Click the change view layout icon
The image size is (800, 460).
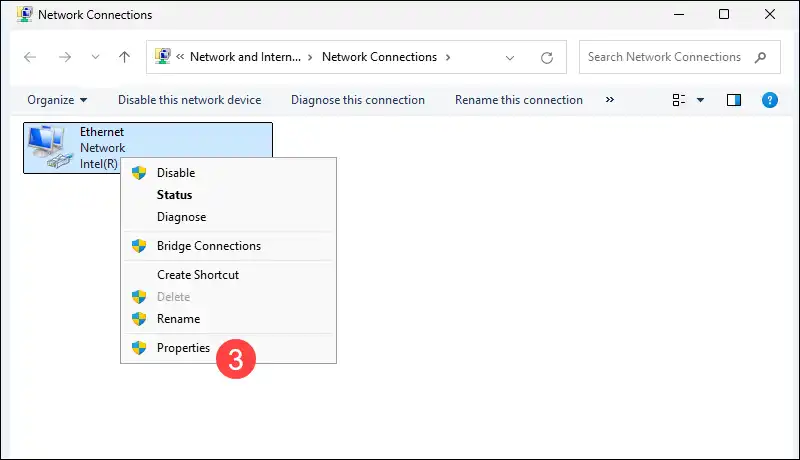[679, 100]
